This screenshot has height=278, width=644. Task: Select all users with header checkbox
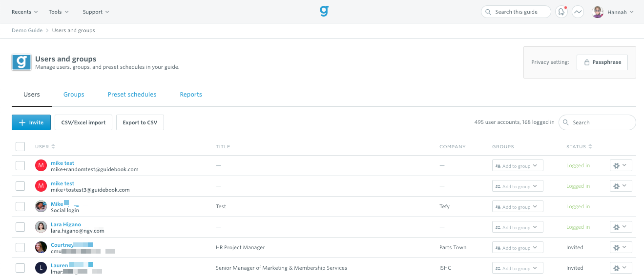coord(20,146)
